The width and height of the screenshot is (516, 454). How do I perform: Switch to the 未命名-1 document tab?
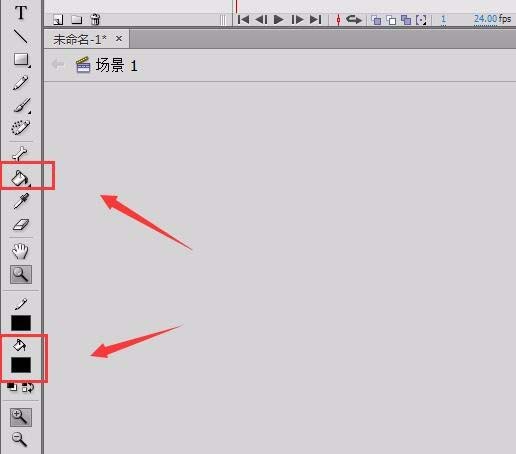pos(80,39)
